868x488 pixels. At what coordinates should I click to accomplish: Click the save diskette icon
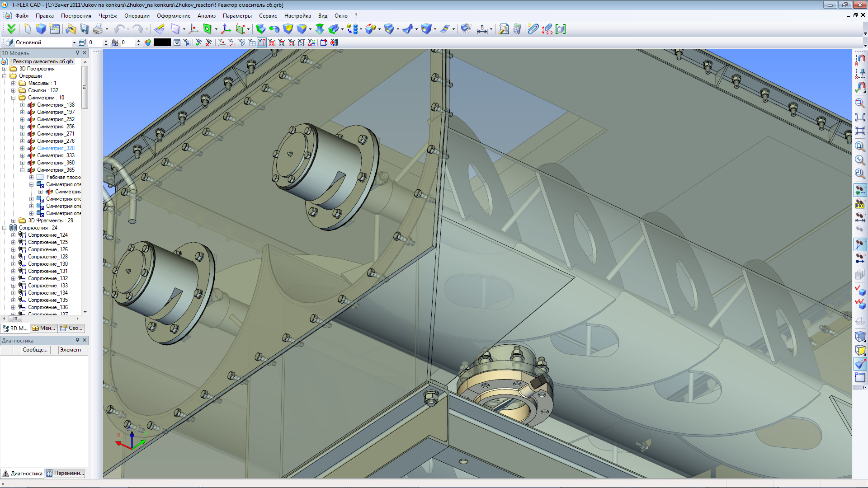pos(85,29)
